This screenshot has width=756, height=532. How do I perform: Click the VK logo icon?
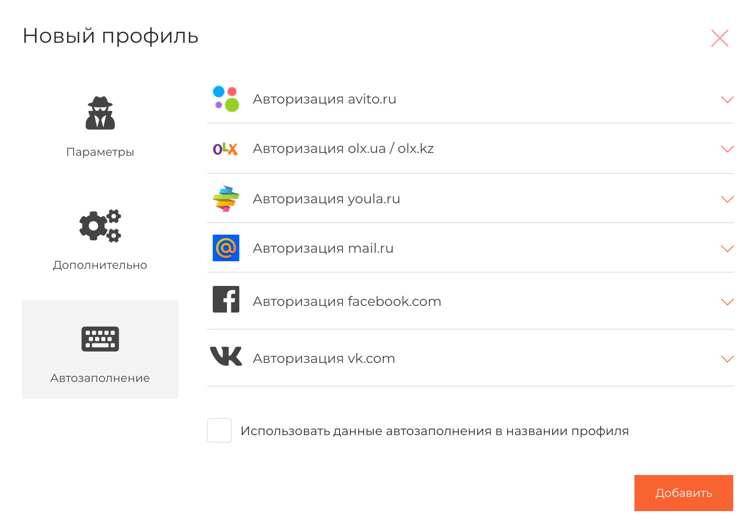tap(226, 356)
